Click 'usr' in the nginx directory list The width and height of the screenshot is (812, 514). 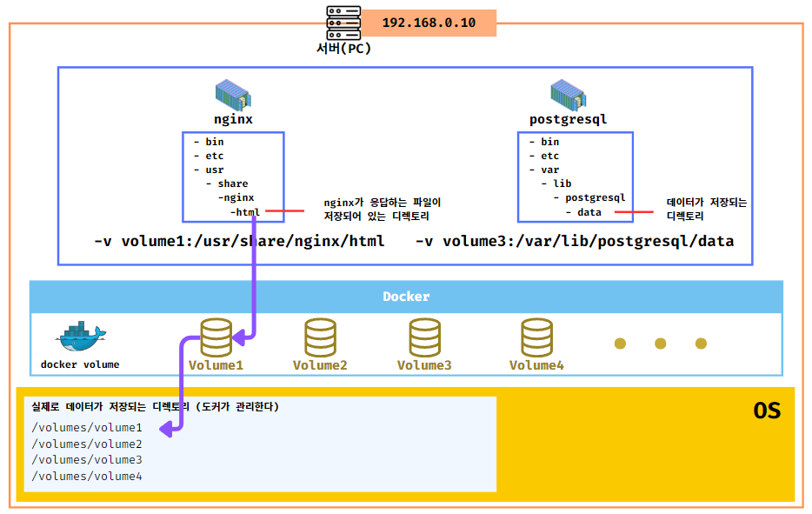coord(215,170)
